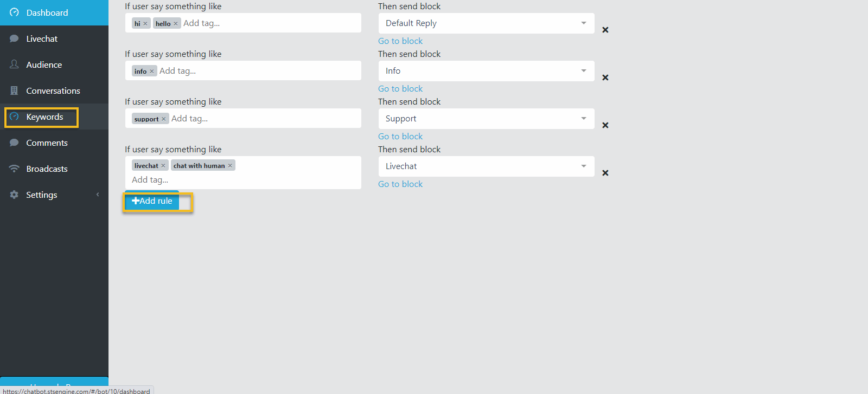Image resolution: width=868 pixels, height=394 pixels.
Task: Remove the 'livechat' tag
Action: pyautogui.click(x=163, y=165)
